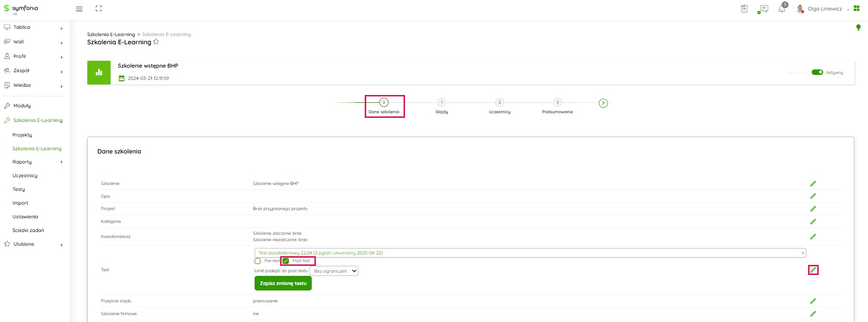Screen dimensions: 868x322
Task: Go to the Slajdy step
Action: tap(442, 103)
